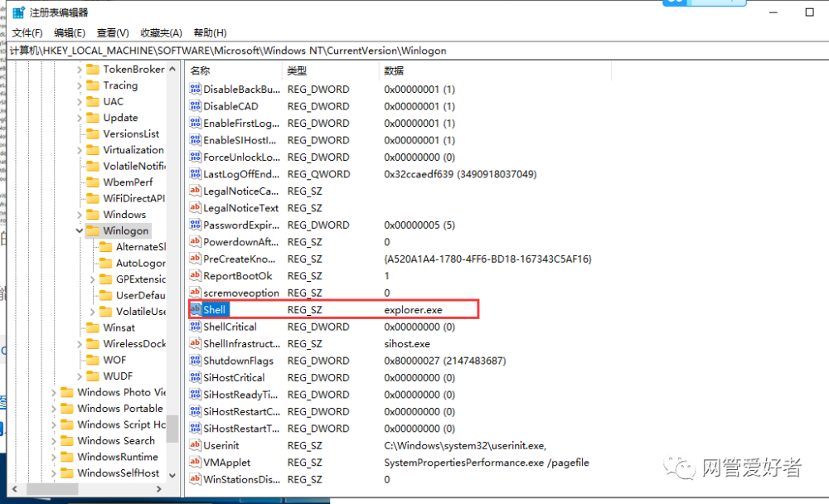Image resolution: width=829 pixels, height=504 pixels.
Task: Expand the GPExtensions subkey
Action: click(x=93, y=279)
